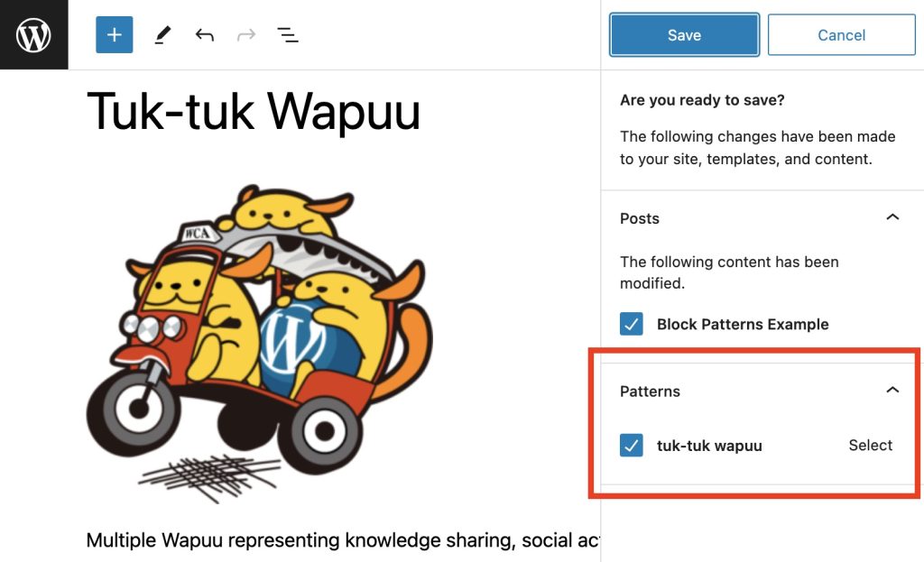This screenshot has width=924, height=562.
Task: Click the Tuk-tuk Wapuu title heading
Action: pyautogui.click(x=254, y=112)
